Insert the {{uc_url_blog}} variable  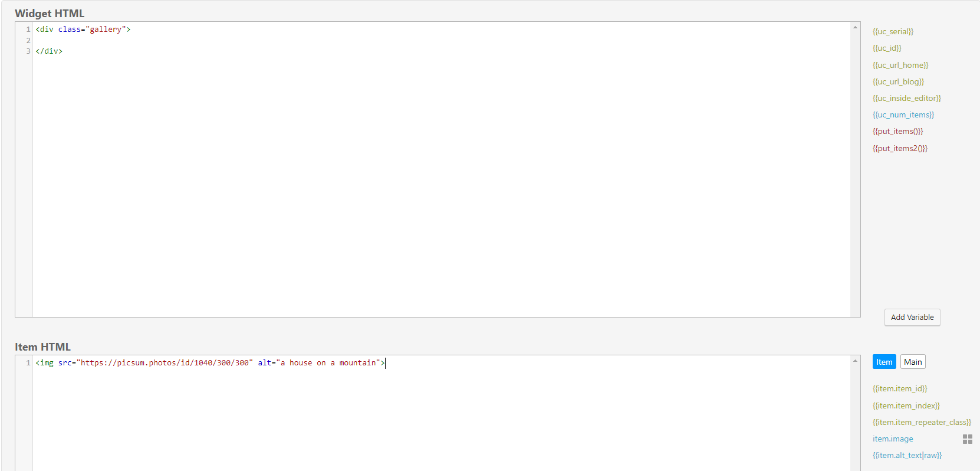pyautogui.click(x=898, y=81)
